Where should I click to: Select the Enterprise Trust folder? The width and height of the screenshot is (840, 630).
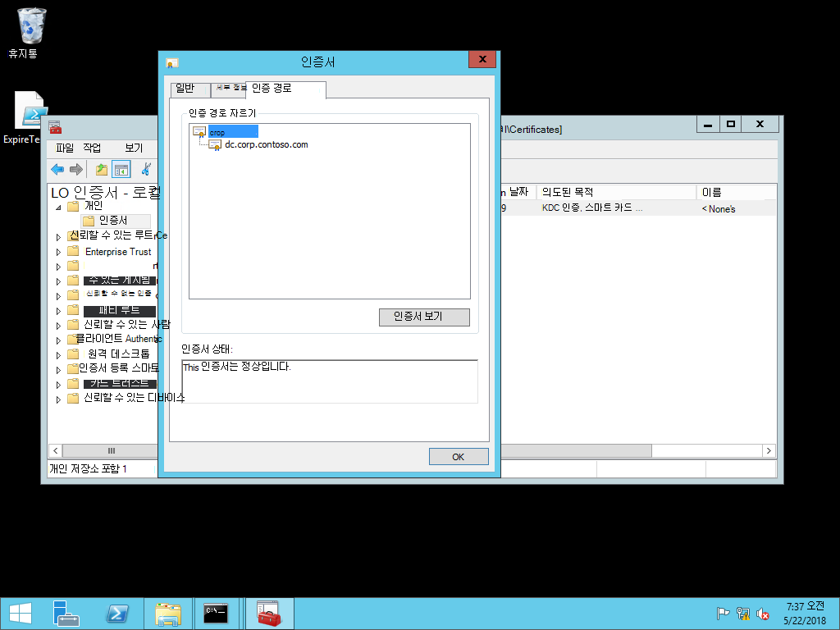[118, 252]
